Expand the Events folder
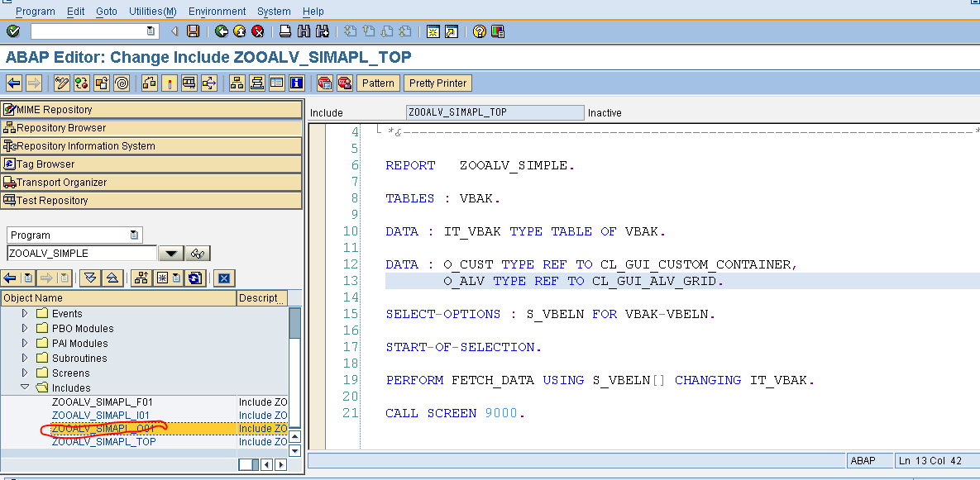Image resolution: width=980 pixels, height=480 pixels. coord(23,313)
